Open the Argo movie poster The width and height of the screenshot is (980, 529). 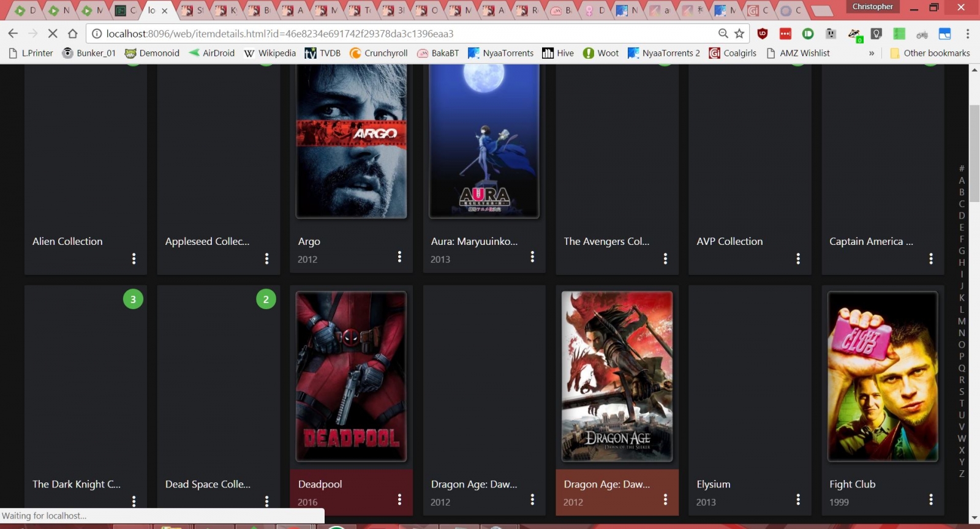click(352, 141)
